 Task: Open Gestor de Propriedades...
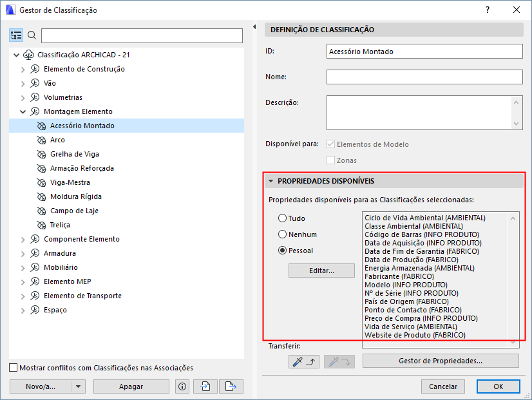pyautogui.click(x=441, y=361)
